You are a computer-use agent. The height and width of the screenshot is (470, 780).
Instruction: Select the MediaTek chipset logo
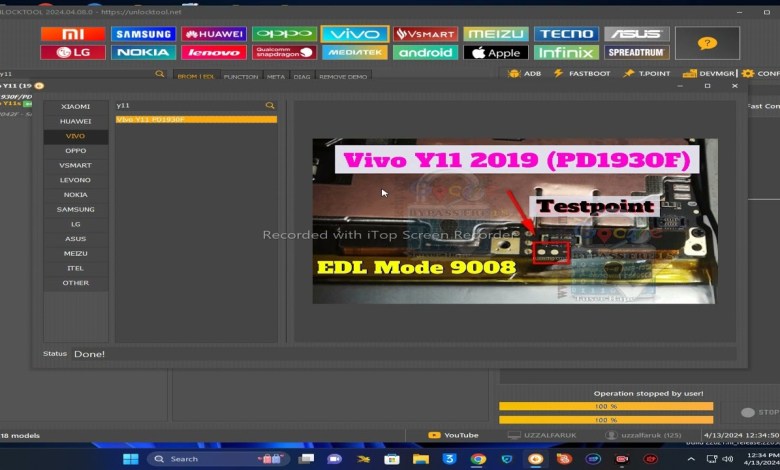(355, 52)
